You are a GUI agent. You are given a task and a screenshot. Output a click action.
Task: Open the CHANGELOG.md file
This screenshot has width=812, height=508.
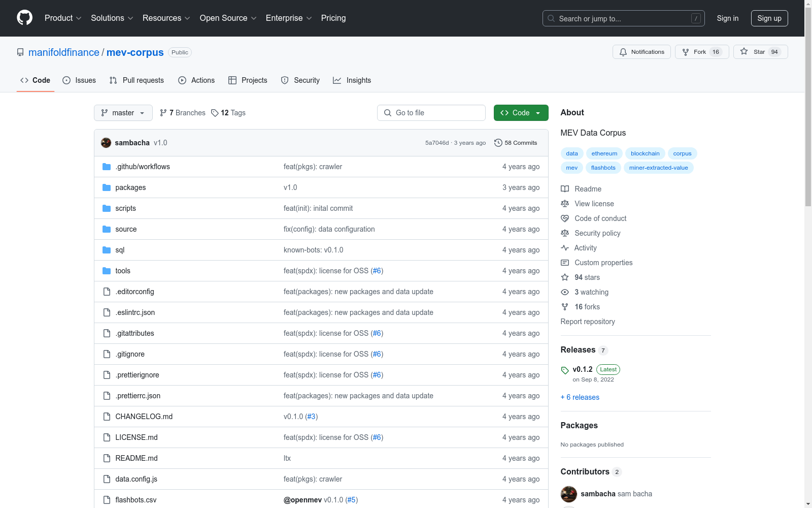[144, 417]
